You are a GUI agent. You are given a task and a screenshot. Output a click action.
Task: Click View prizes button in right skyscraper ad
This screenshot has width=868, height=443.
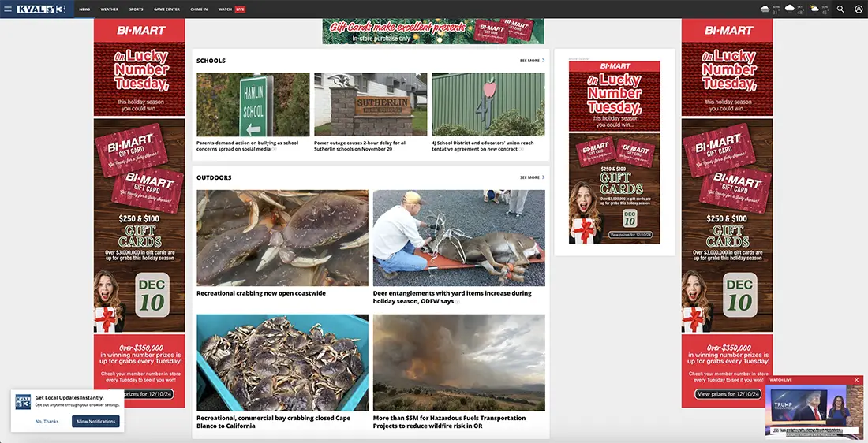[728, 394]
